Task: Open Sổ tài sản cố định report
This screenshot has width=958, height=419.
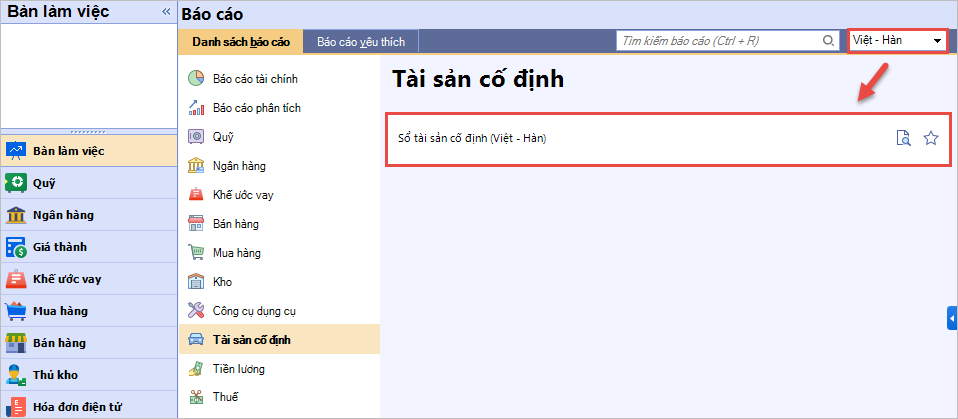Action: 466,138
